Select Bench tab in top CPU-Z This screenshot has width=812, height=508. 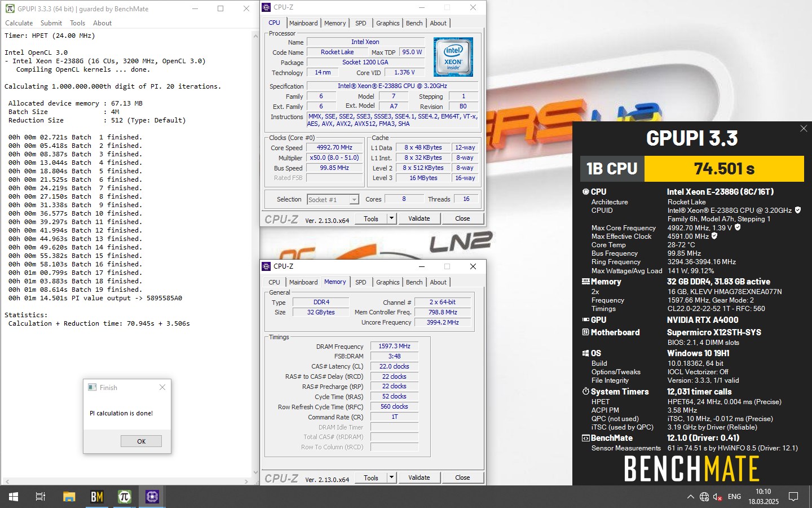pyautogui.click(x=414, y=23)
